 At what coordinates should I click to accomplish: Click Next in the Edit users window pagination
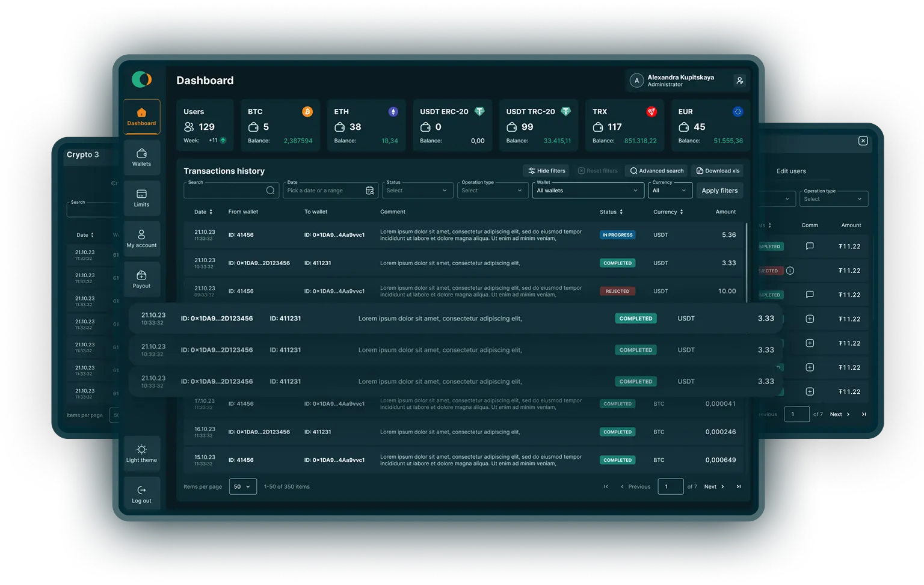point(840,414)
